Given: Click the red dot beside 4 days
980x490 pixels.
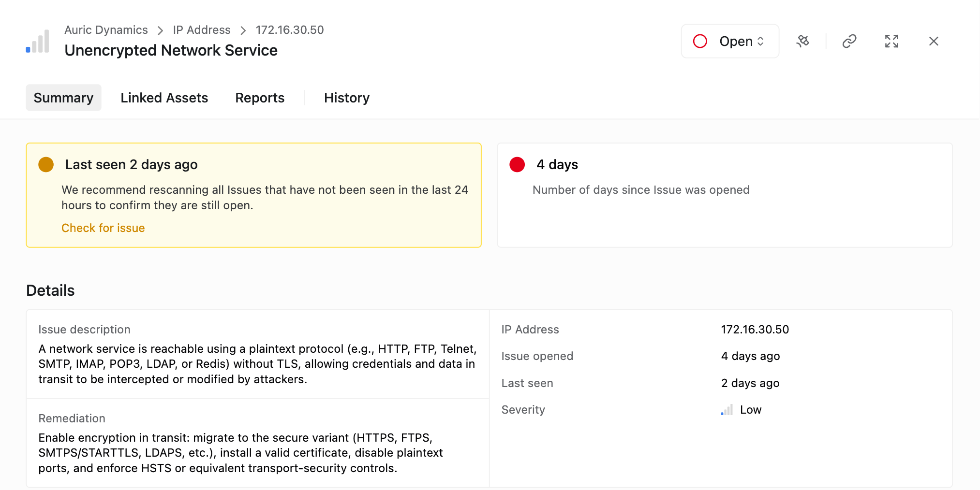Looking at the screenshot, I should (517, 164).
